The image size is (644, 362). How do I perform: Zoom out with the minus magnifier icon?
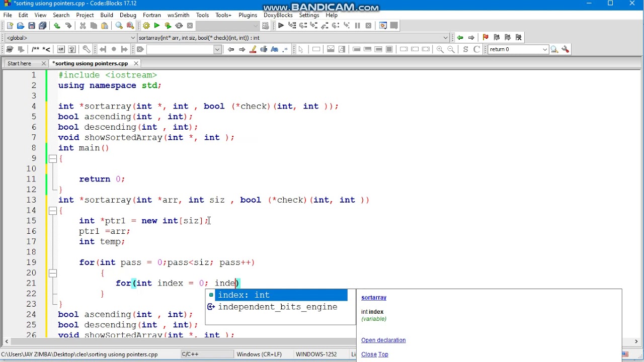451,49
